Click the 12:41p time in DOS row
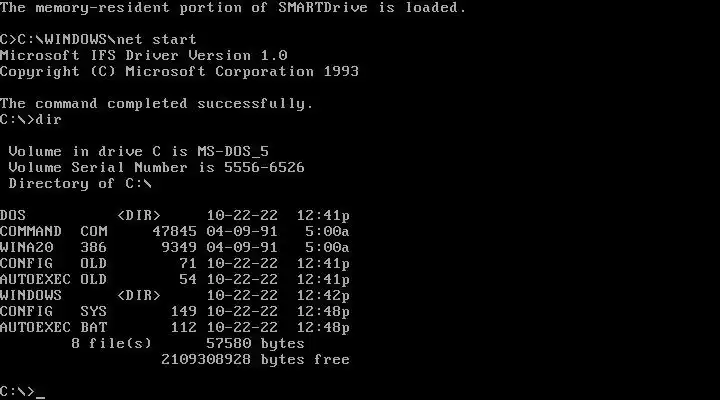720x400 pixels. pyautogui.click(x=323, y=216)
